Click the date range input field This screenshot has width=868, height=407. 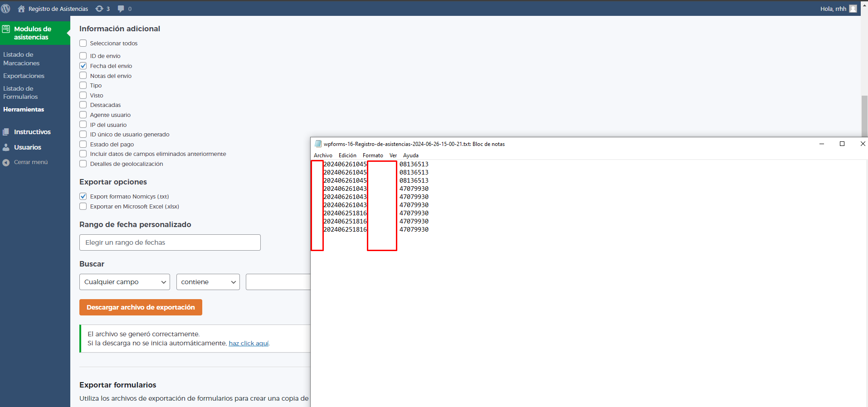(x=170, y=242)
